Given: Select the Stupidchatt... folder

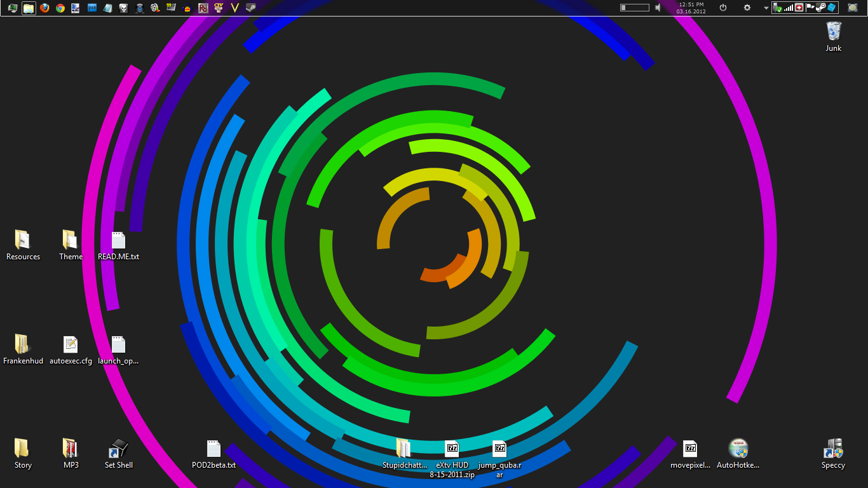Looking at the screenshot, I should 404,454.
